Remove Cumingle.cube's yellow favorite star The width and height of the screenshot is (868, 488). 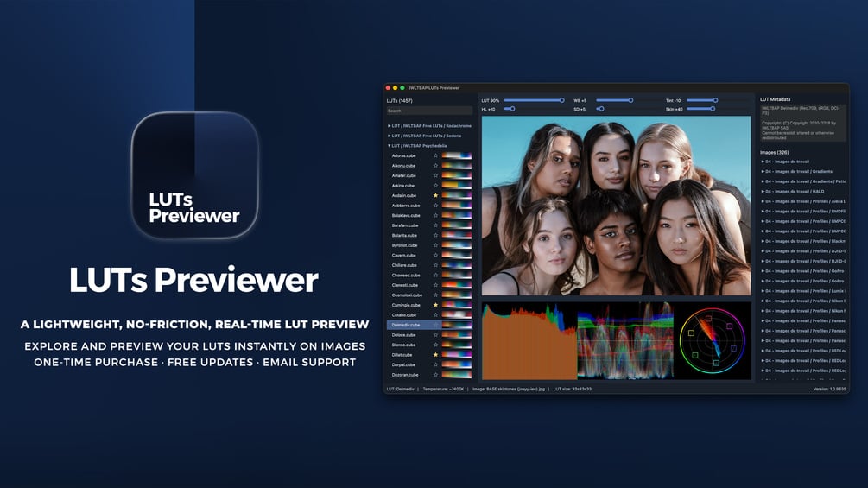(435, 306)
